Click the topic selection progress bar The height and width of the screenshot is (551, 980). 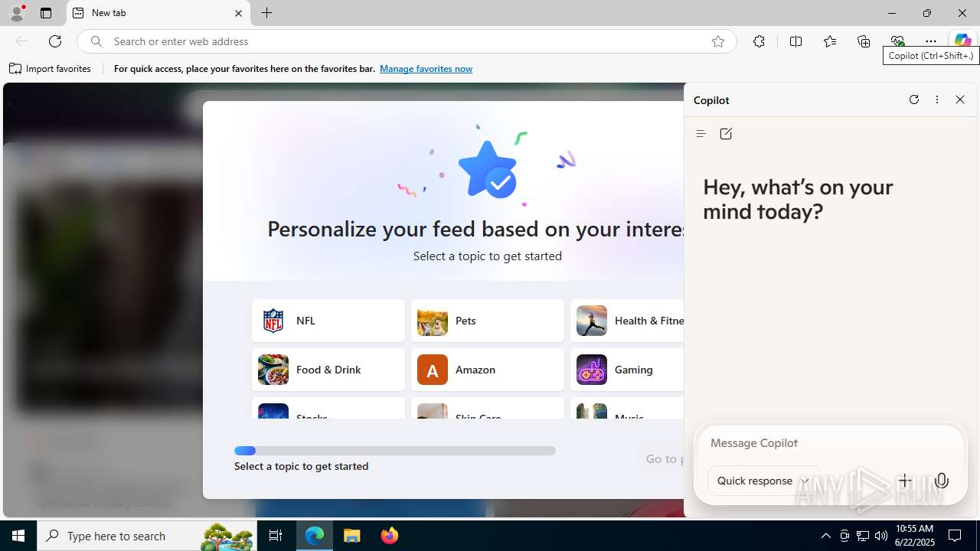point(395,451)
